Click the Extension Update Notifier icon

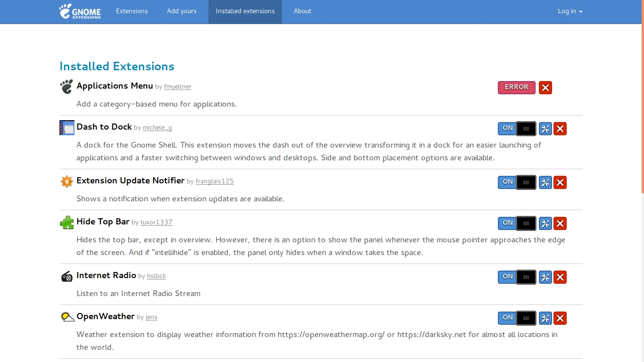(x=67, y=181)
